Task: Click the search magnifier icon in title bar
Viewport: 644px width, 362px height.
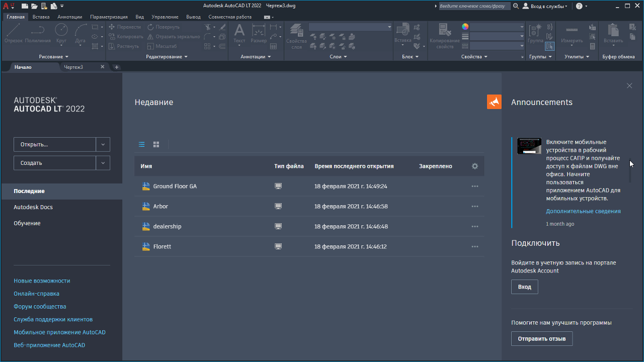Action: (516, 6)
